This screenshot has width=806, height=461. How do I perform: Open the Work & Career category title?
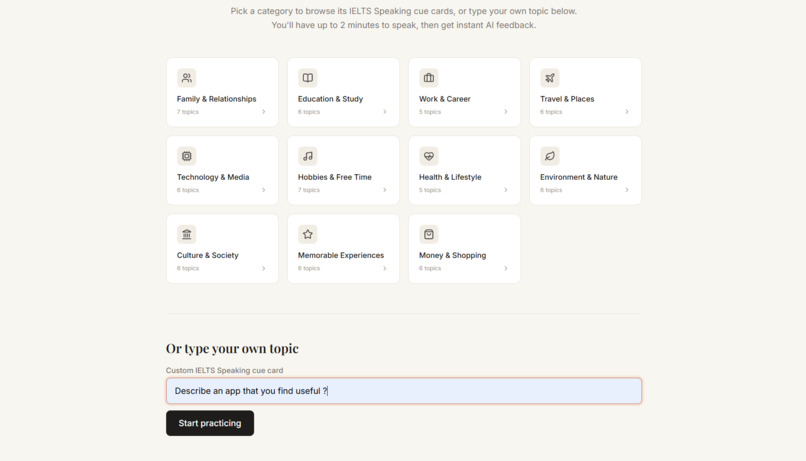coord(445,99)
